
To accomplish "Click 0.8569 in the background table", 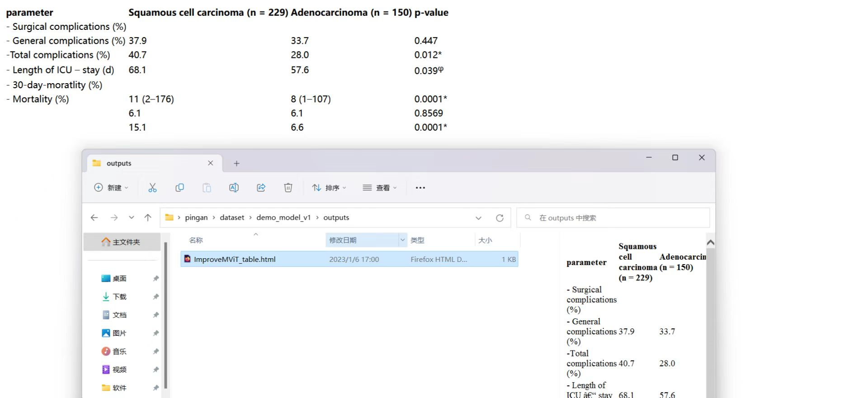I will click(x=429, y=113).
